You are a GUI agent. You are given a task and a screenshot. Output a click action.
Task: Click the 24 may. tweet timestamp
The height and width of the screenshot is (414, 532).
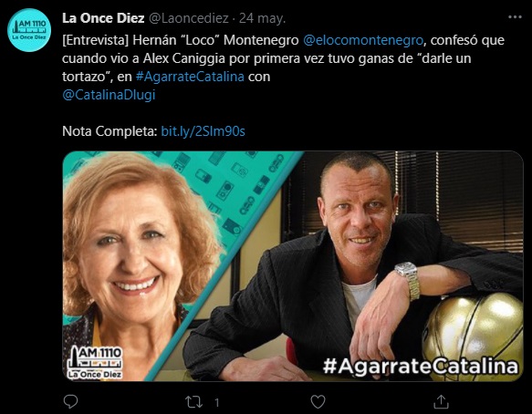click(262, 18)
